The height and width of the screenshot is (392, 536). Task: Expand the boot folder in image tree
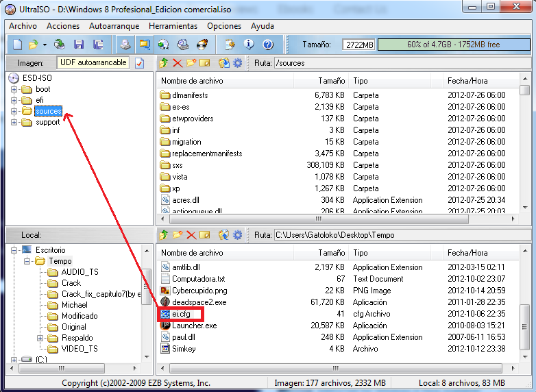point(14,89)
